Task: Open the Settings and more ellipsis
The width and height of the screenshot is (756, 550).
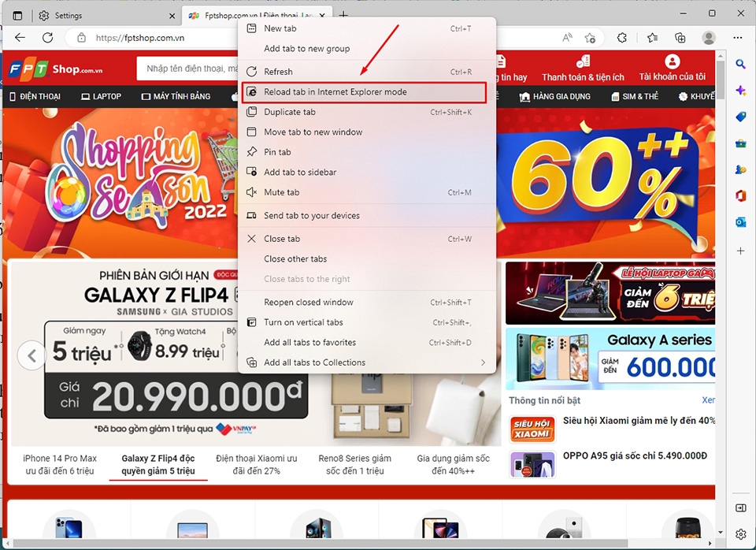Action: click(x=738, y=38)
